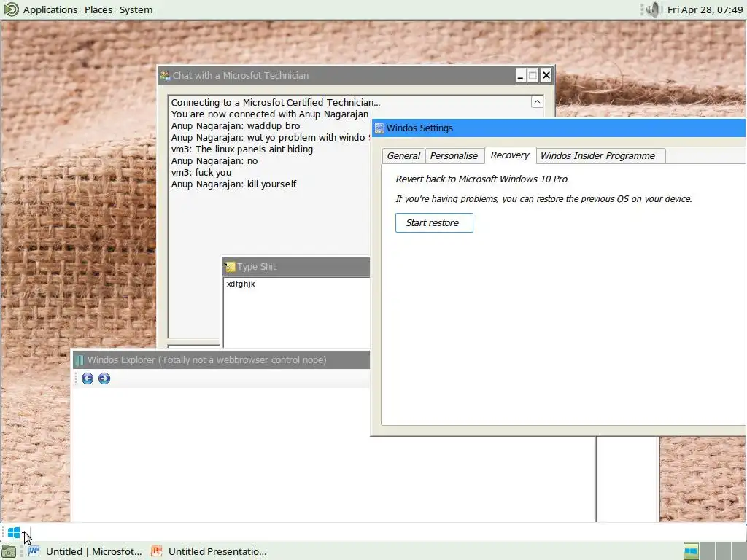This screenshot has width=747, height=560.
Task: Click the 'Connecting to a Microsfot Certified Technician' line
Action: 275,102
